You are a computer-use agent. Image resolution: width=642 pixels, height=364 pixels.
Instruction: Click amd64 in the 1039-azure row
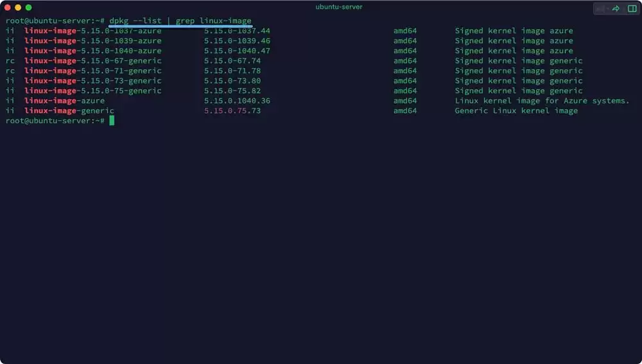pyautogui.click(x=405, y=41)
